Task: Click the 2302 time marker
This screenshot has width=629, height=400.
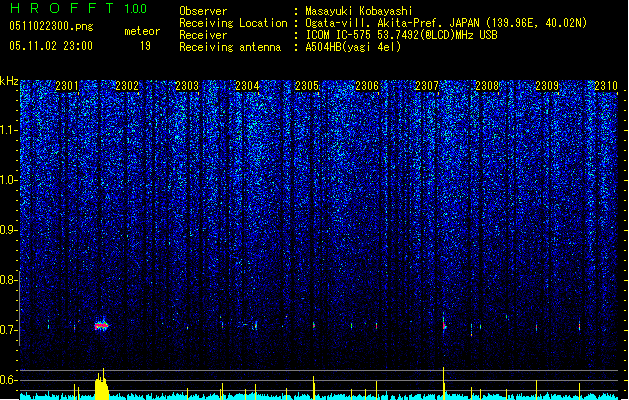Action: click(127, 86)
